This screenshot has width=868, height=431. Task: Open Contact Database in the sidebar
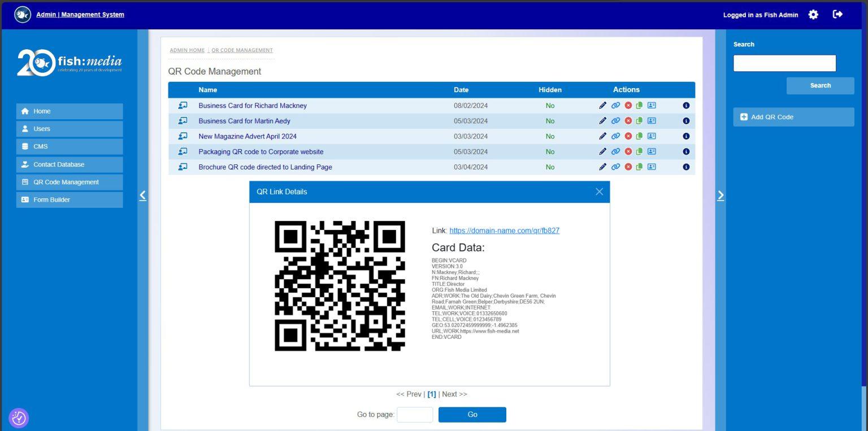(x=70, y=164)
